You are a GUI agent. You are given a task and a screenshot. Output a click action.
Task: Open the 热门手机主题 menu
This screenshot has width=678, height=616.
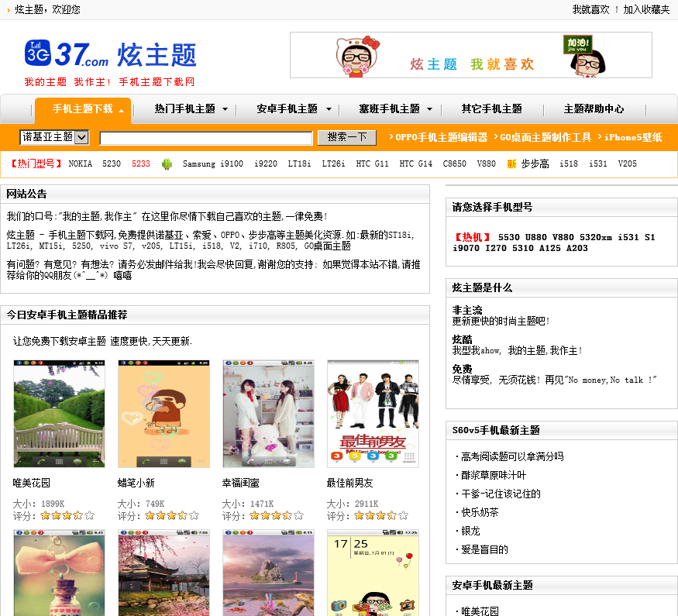tap(185, 109)
